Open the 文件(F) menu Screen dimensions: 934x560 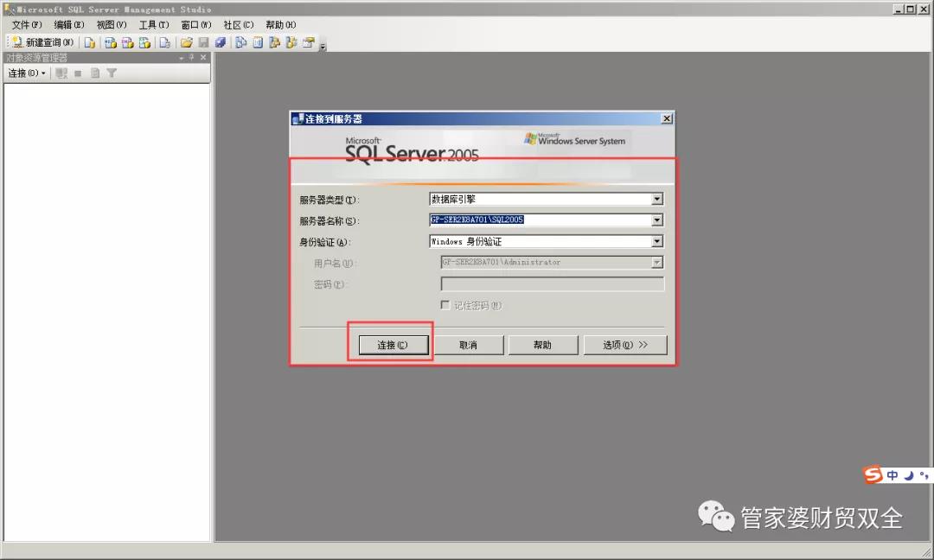pyautogui.click(x=27, y=24)
